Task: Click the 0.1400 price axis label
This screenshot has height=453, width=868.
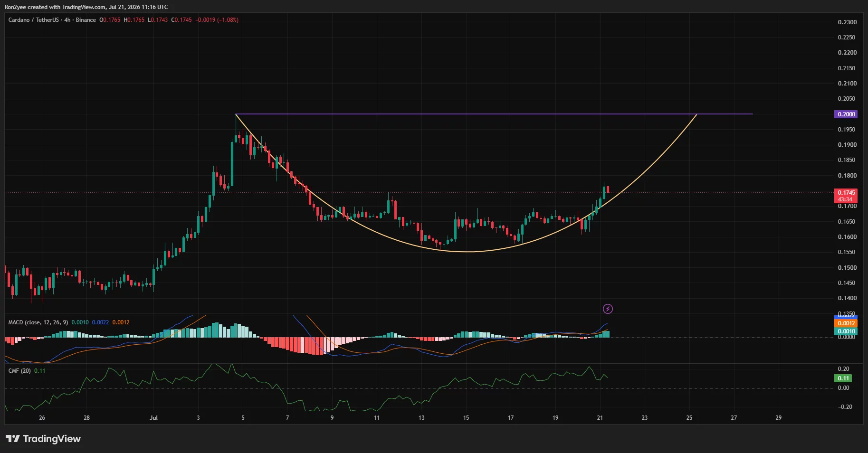Action: click(x=847, y=298)
